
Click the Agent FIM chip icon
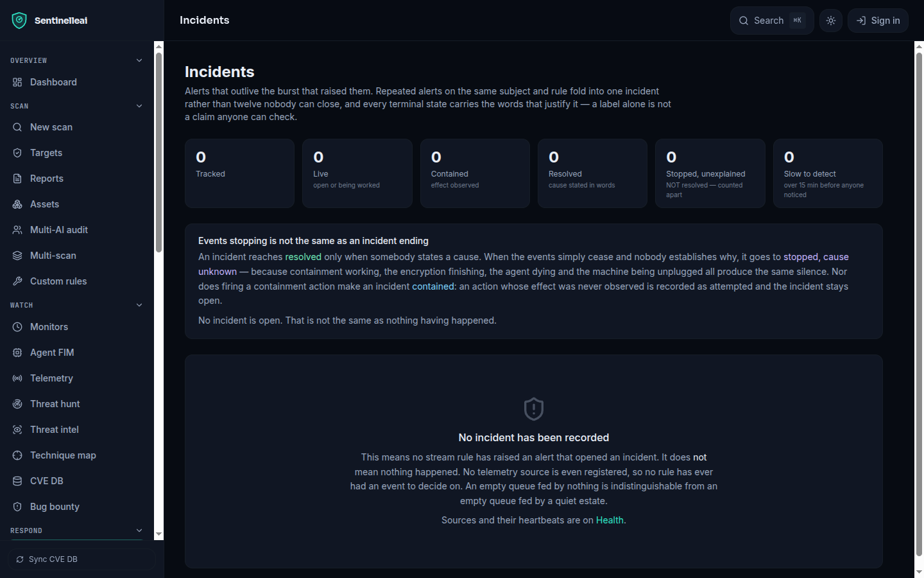click(17, 353)
